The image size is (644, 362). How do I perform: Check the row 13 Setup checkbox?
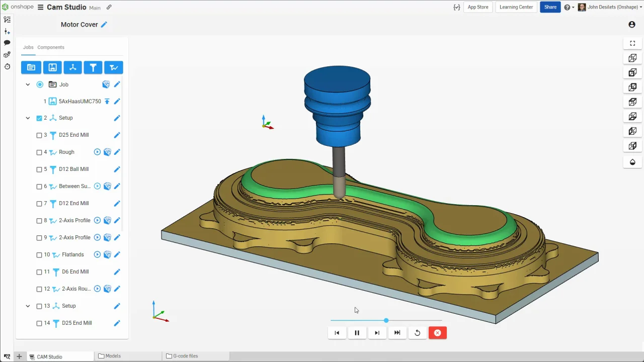coord(39,306)
